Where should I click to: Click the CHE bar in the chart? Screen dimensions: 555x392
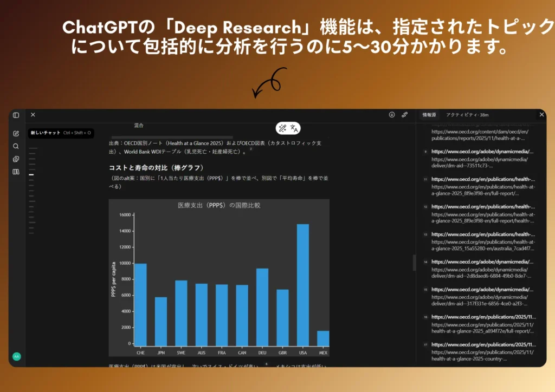point(140,305)
